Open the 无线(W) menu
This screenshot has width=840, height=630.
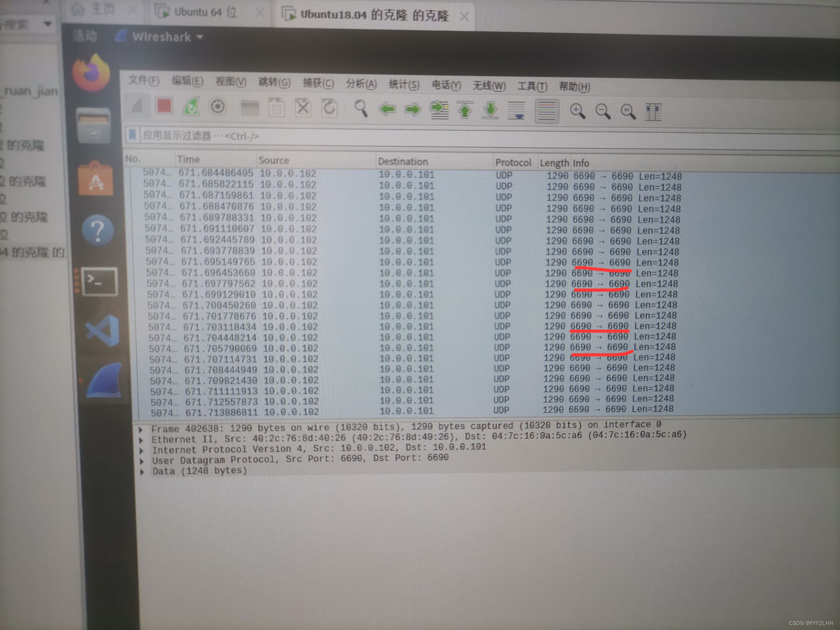(489, 86)
